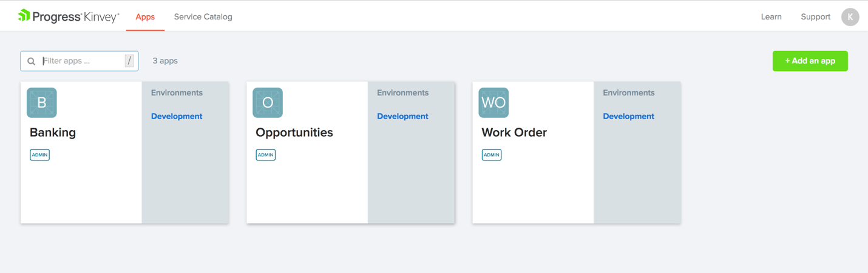Image resolution: width=868 pixels, height=273 pixels.
Task: Focus the Filter apps input field
Action: pyautogui.click(x=82, y=61)
